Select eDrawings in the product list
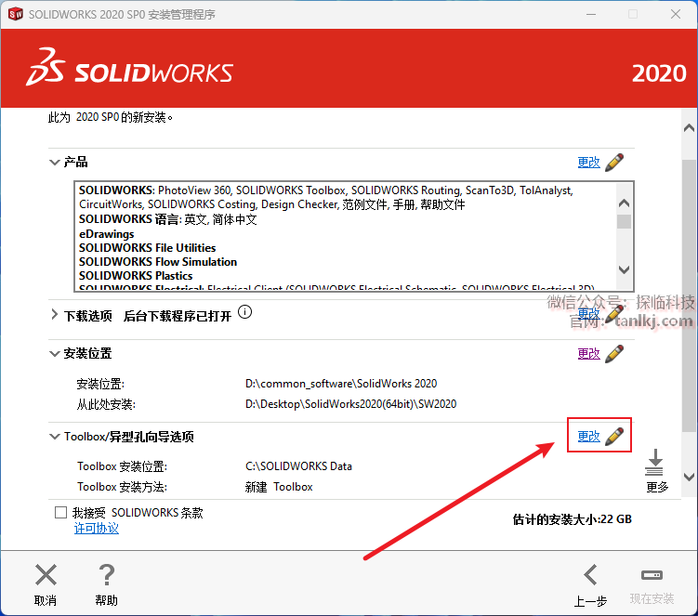The width and height of the screenshot is (698, 616). [x=106, y=233]
